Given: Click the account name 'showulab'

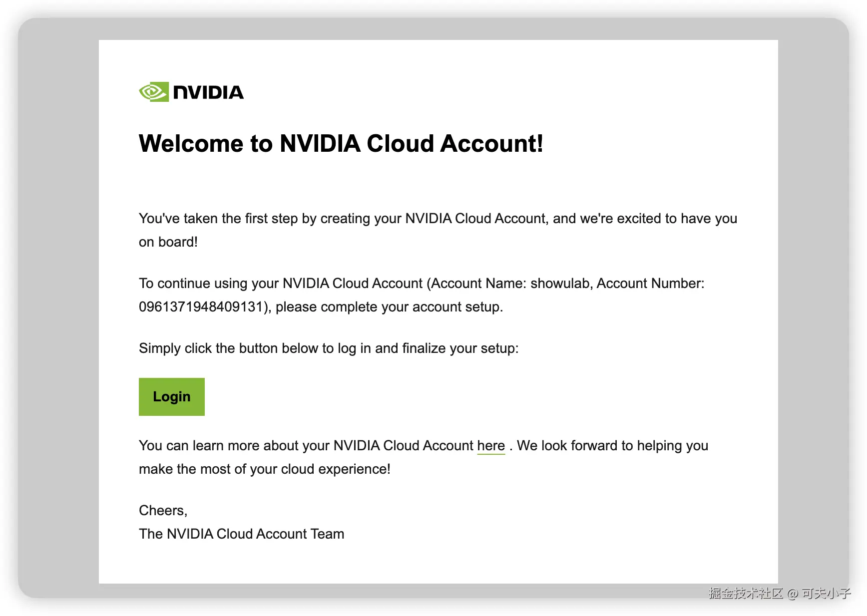Looking at the screenshot, I should pyautogui.click(x=560, y=283).
